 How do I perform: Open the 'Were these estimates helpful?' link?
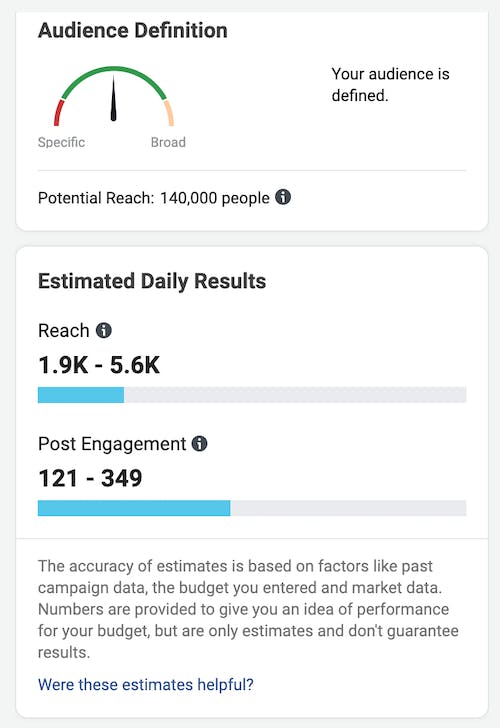point(146,684)
